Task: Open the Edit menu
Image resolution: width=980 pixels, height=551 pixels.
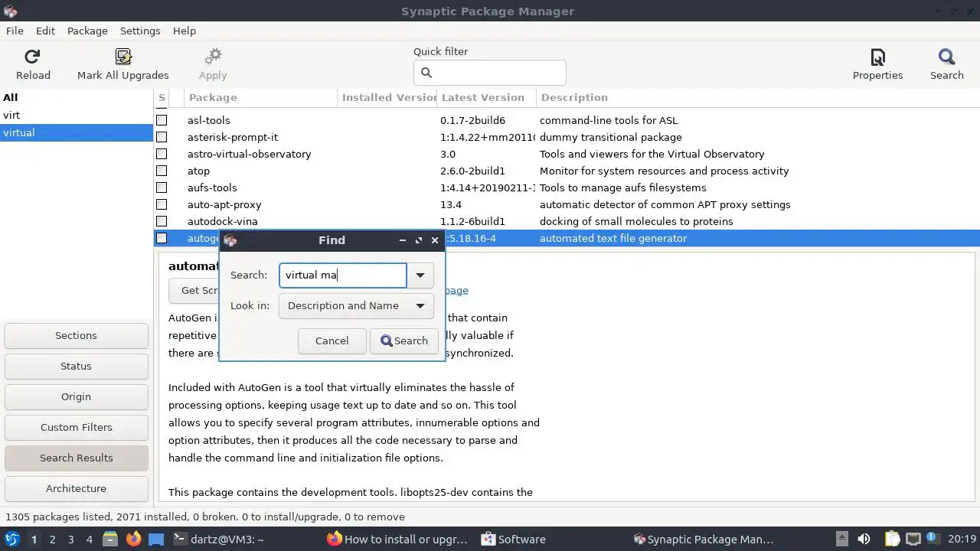Action: (x=45, y=31)
